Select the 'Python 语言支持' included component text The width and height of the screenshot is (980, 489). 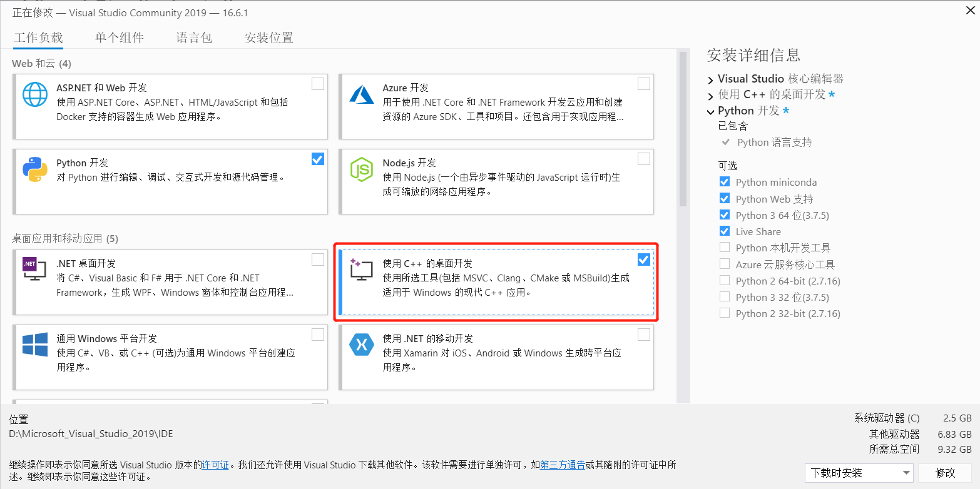coord(774,143)
